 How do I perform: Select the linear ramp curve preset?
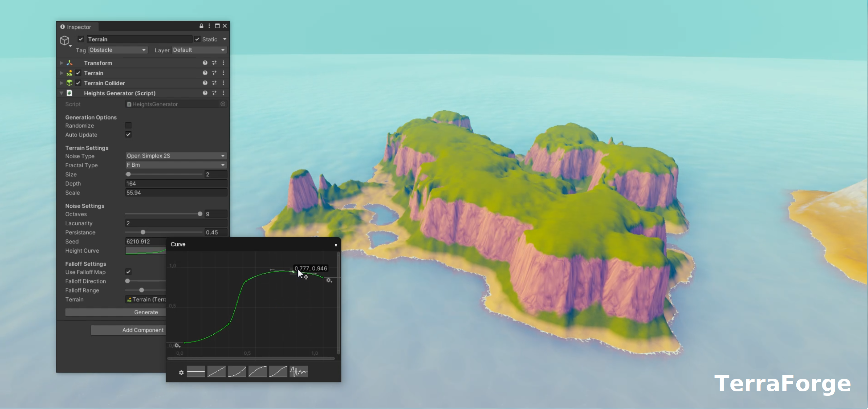(x=216, y=372)
